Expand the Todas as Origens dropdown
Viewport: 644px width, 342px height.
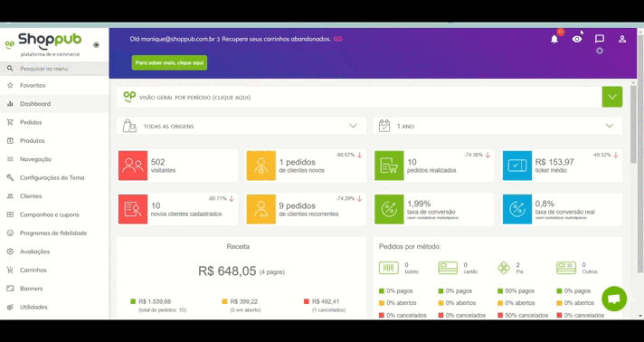click(241, 126)
